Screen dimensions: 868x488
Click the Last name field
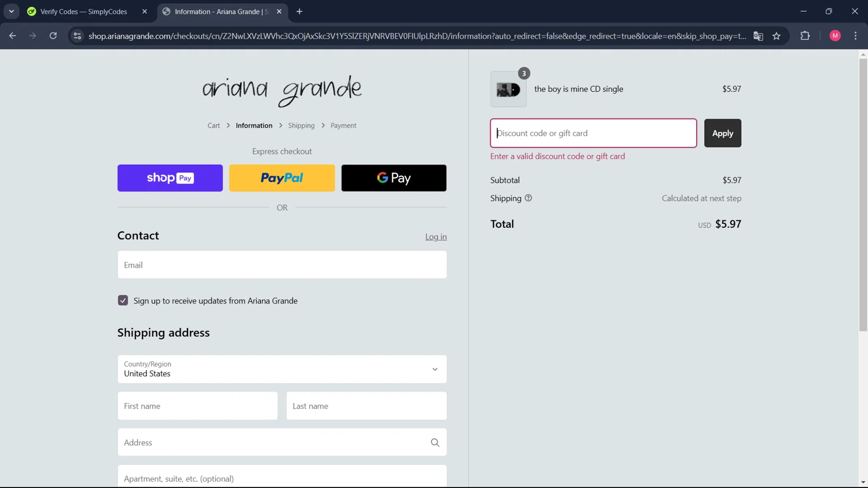point(366,406)
